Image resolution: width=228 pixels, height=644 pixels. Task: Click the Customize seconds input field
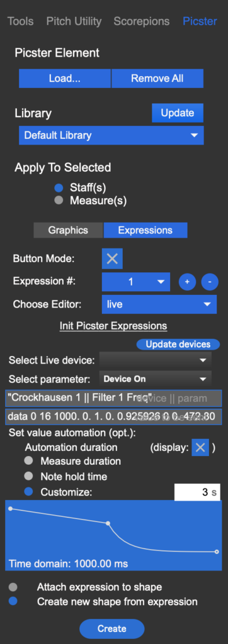click(197, 492)
